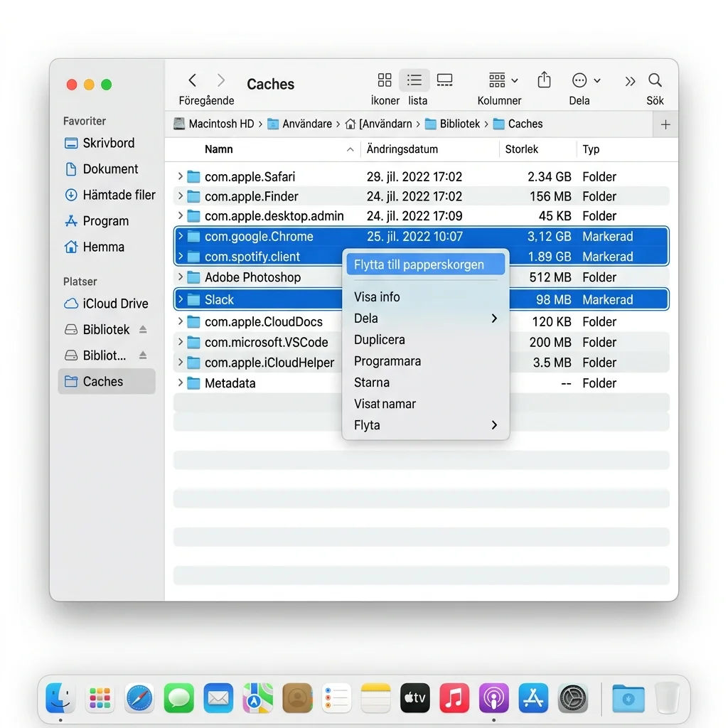Image resolution: width=728 pixels, height=728 pixels.
Task: Open App Store from the Dock
Action: (x=533, y=697)
